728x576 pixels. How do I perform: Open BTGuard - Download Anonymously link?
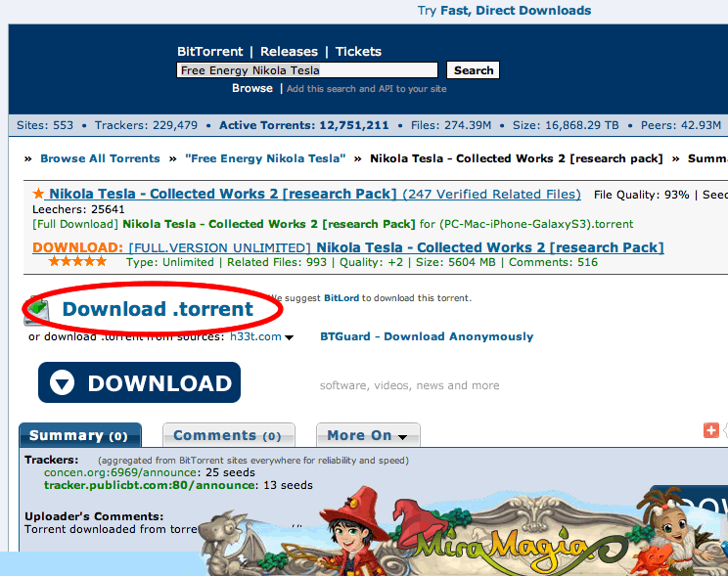pyautogui.click(x=427, y=336)
